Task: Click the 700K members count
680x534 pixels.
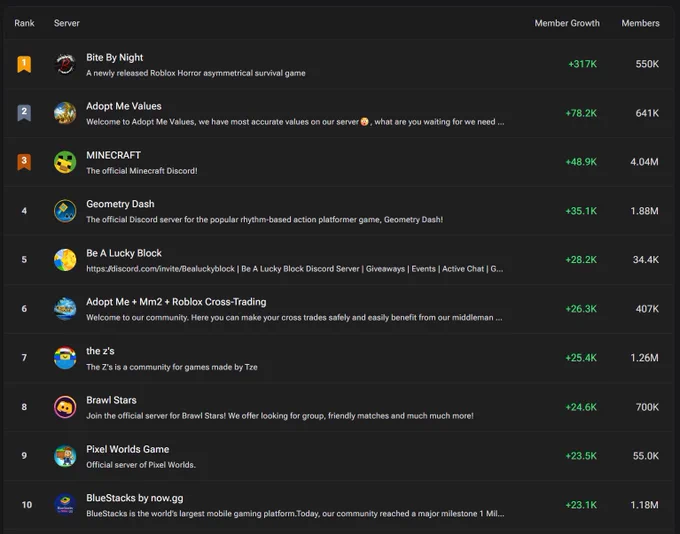Action: tap(647, 407)
